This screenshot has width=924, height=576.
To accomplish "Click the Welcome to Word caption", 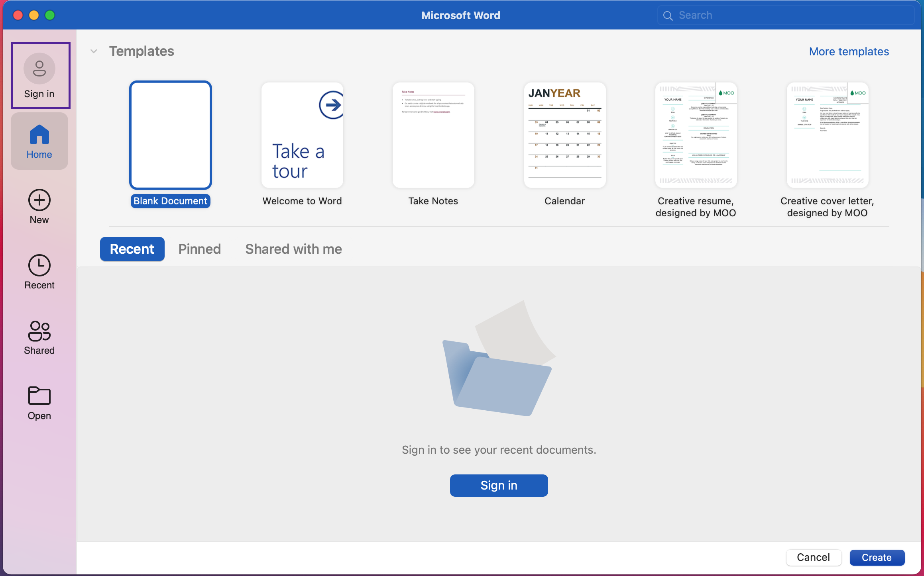I will pyautogui.click(x=302, y=201).
